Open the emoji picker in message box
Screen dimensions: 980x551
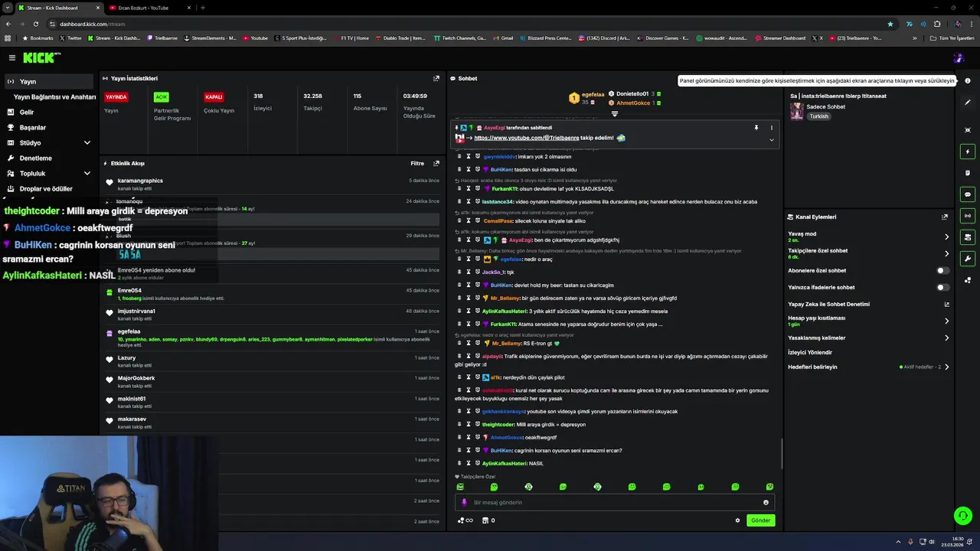point(766,503)
